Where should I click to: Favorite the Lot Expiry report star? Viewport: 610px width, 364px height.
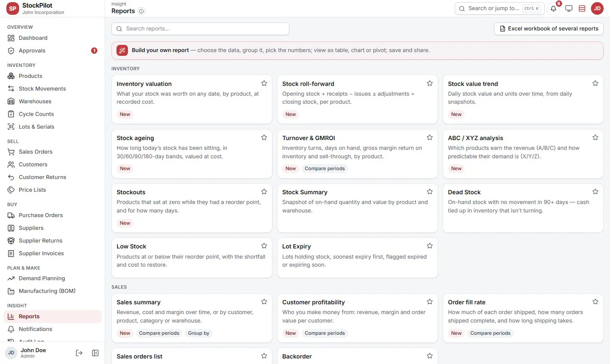(430, 246)
